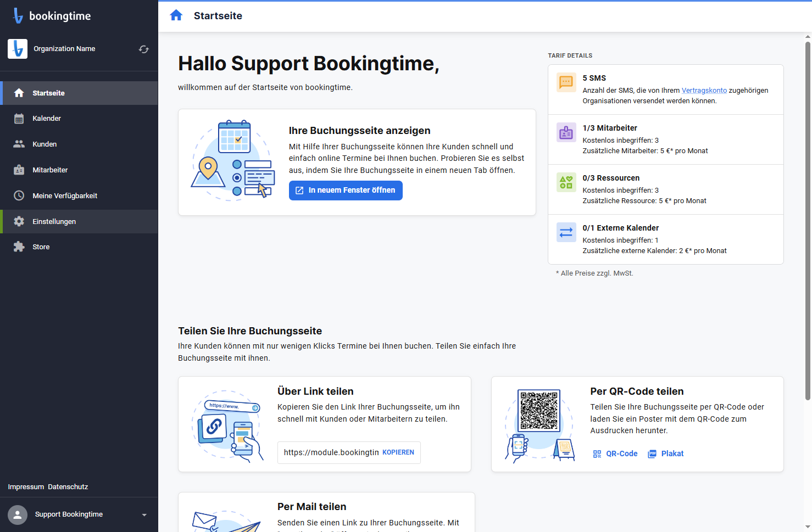Go to Kunden in the sidebar
This screenshot has height=532, width=812.
point(79,144)
